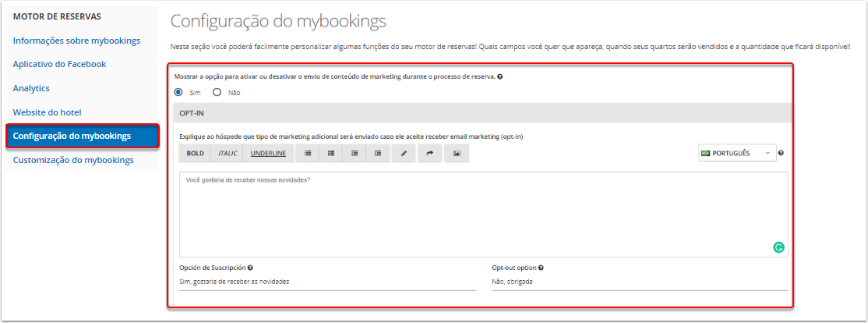Open Aplicativo do Facebook in the sidebar
The height and width of the screenshot is (323, 868).
tap(60, 64)
